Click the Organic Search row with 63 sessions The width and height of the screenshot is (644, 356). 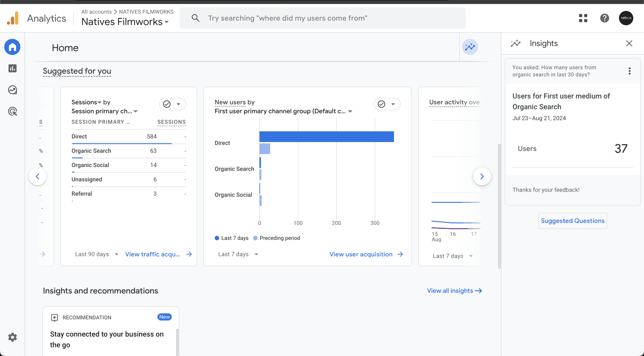(129, 151)
